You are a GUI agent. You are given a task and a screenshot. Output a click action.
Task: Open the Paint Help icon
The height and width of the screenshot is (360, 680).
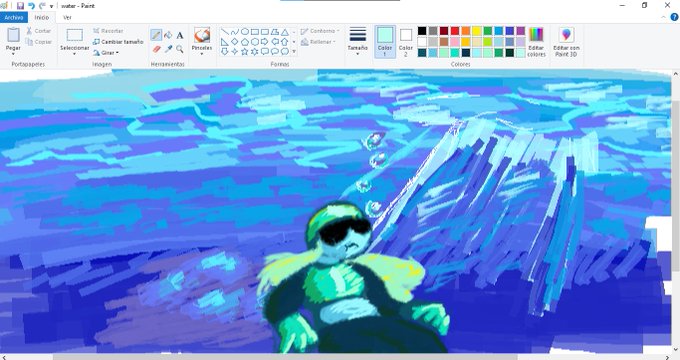(x=674, y=17)
